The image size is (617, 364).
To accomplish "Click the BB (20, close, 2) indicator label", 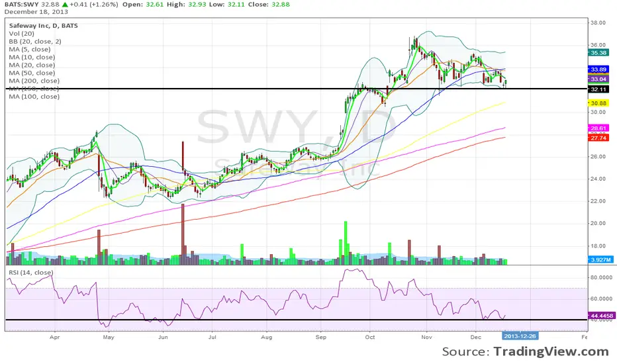I will [x=35, y=41].
